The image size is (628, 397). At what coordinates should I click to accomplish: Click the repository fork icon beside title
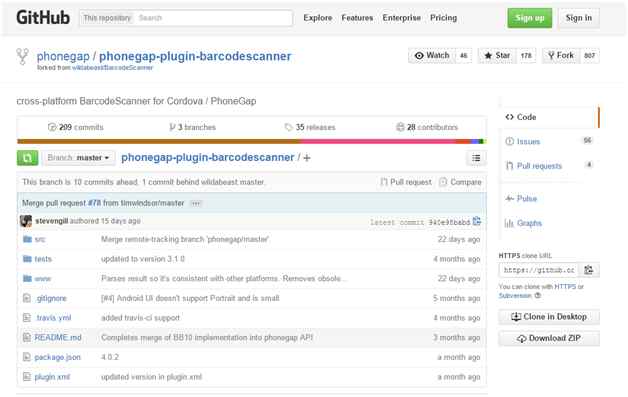pyautogui.click(x=22, y=56)
